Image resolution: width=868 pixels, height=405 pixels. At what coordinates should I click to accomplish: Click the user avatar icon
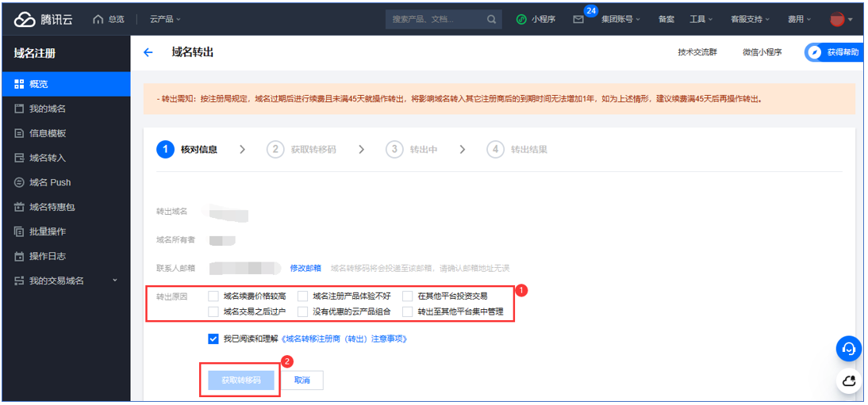[837, 19]
